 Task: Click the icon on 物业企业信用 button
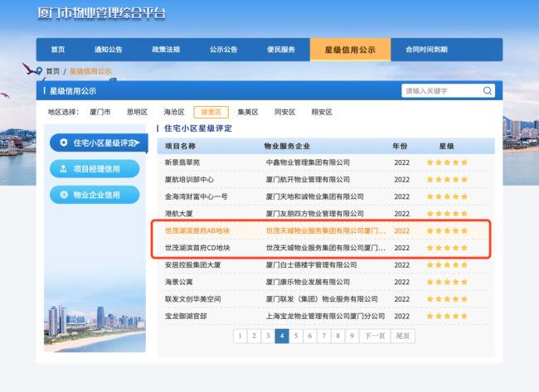pyautogui.click(x=64, y=195)
